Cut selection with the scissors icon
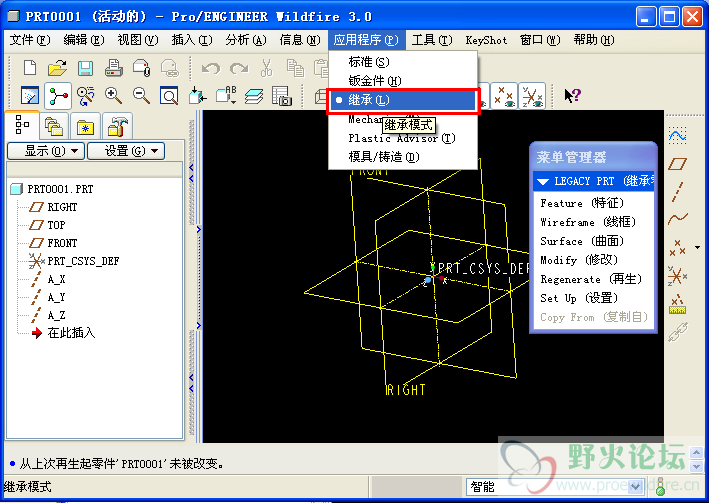 pyautogui.click(x=267, y=68)
